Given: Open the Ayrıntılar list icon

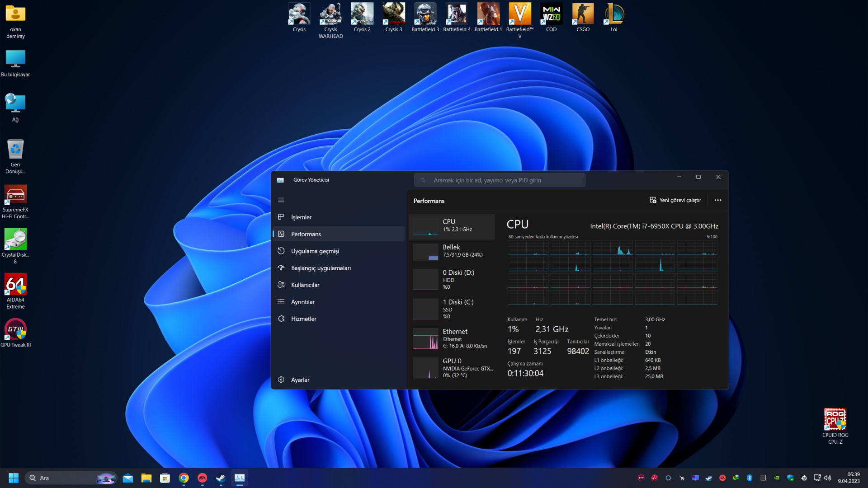Looking at the screenshot, I should [x=281, y=302].
